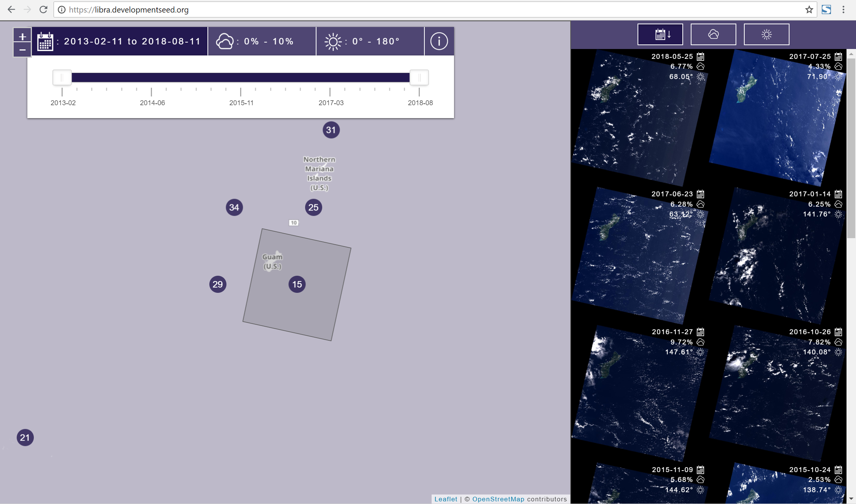Screen dimensions: 856x504
Task: Click the calendar icon next to 2016-10-26
Action: (x=838, y=332)
